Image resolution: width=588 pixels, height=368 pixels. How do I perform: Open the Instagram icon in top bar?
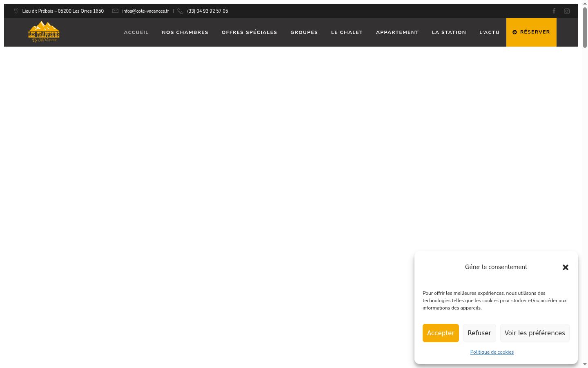pyautogui.click(x=567, y=11)
